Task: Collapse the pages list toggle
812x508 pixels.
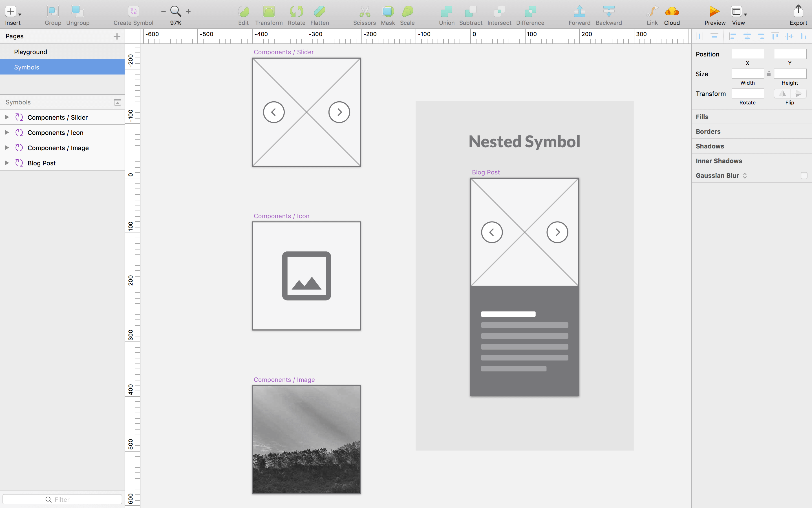Action: 118,102
